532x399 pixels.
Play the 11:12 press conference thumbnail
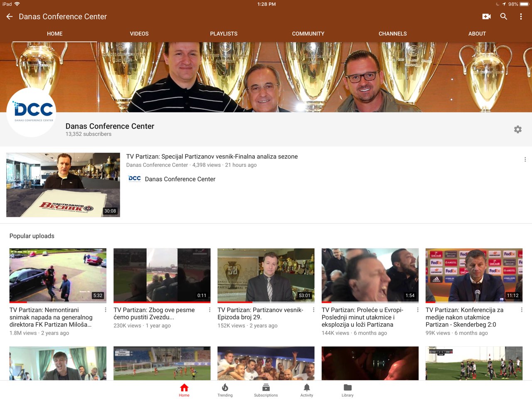474,275
